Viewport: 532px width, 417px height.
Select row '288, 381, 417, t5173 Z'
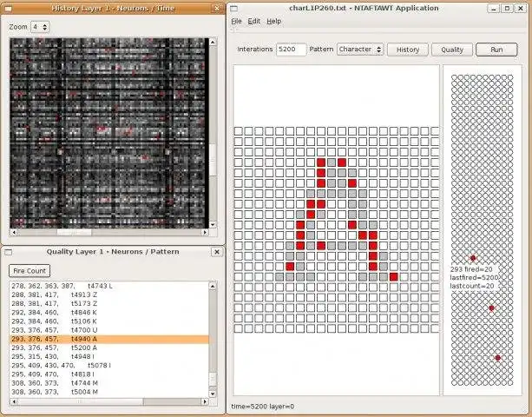tap(108, 303)
